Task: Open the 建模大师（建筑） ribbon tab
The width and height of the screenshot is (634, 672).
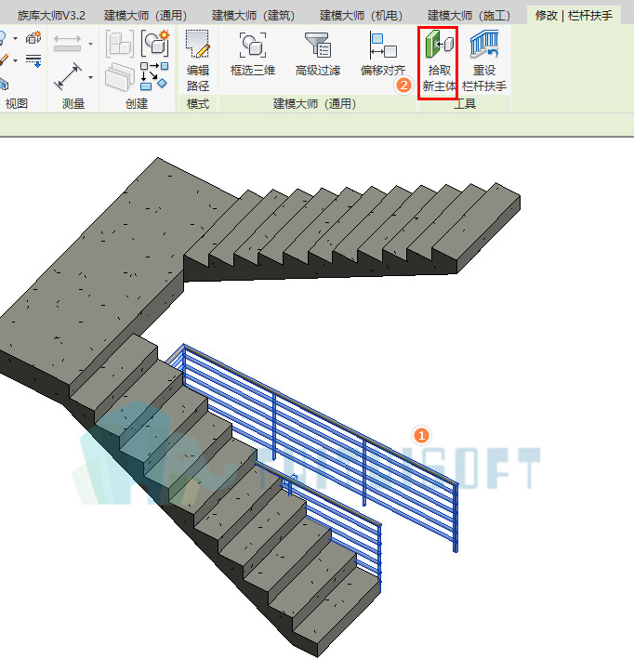Action: coord(254,16)
